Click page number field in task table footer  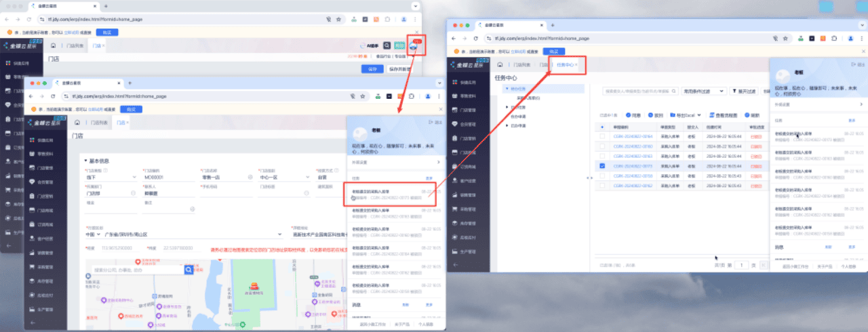click(743, 265)
